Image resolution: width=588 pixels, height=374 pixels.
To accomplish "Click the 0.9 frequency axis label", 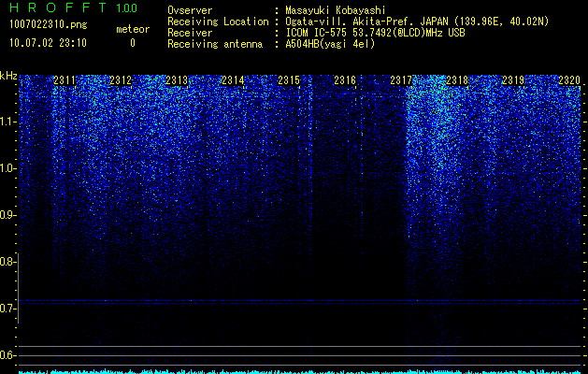I will [8, 215].
